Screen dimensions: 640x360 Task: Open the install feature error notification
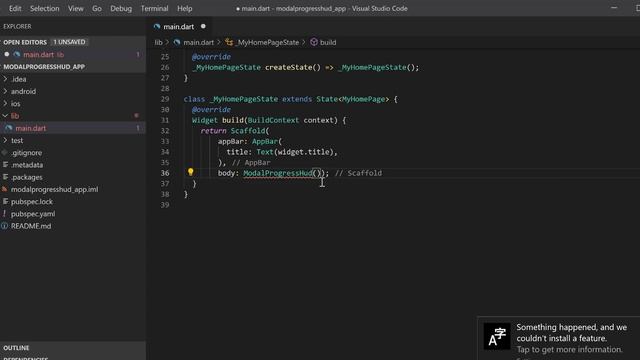[558, 338]
